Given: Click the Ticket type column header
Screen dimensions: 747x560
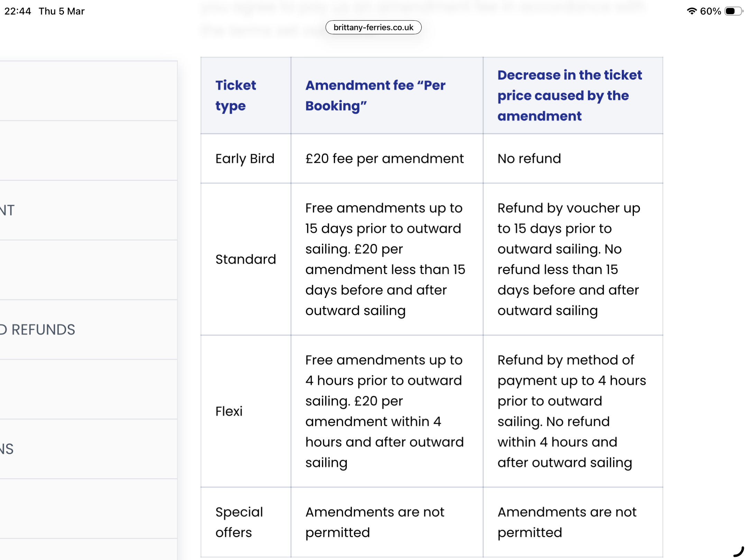Looking at the screenshot, I should click(x=236, y=95).
